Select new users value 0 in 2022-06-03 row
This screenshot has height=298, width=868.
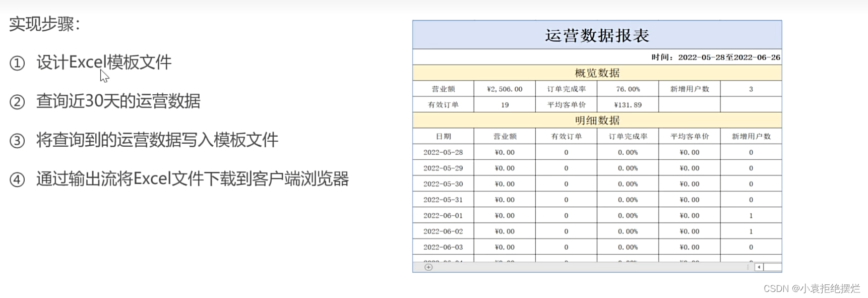coord(751,247)
